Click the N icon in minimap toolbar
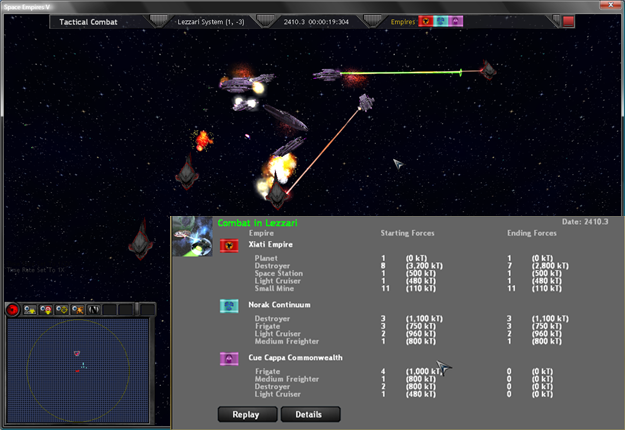The width and height of the screenshot is (625, 430). tap(94, 310)
